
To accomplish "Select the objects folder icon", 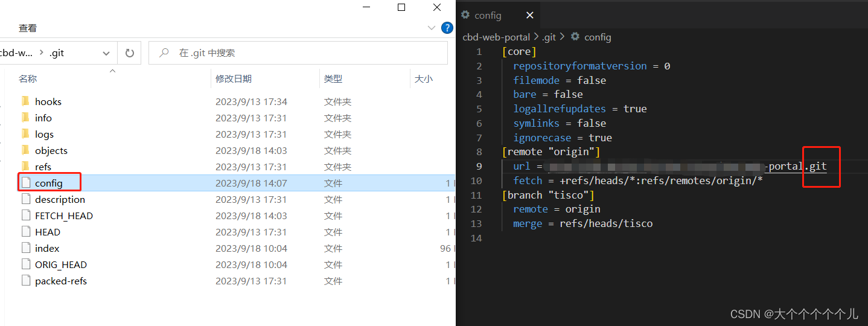I will tap(25, 150).
